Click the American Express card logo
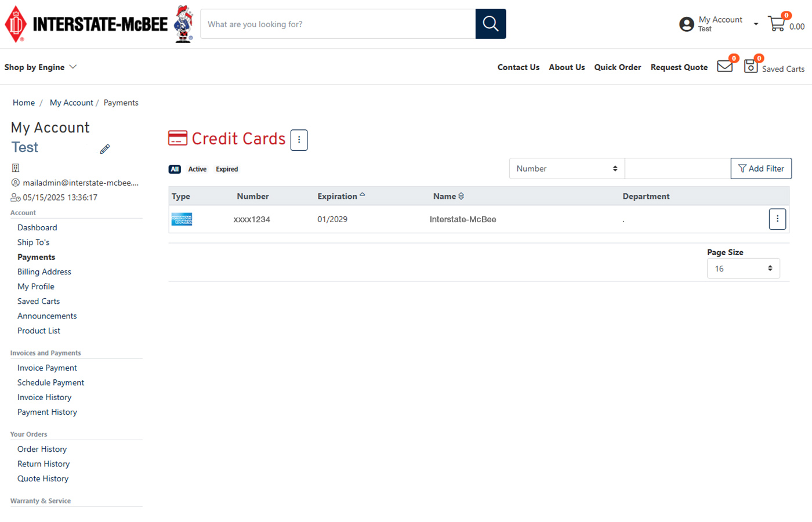Viewport: 812px width, 522px height. pos(182,219)
